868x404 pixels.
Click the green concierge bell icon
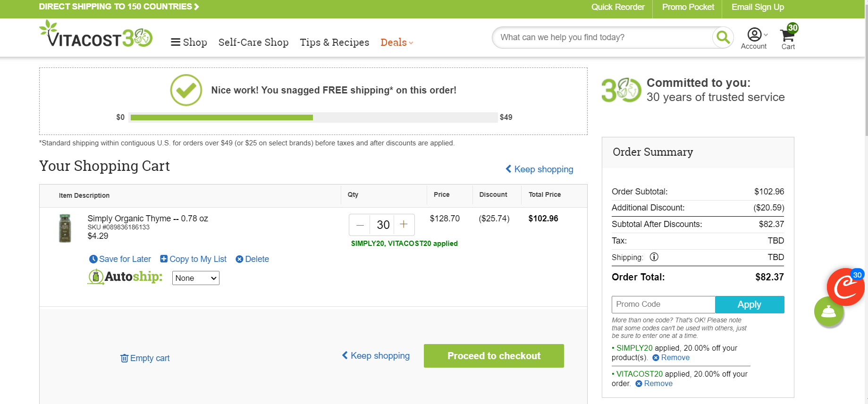tap(829, 311)
